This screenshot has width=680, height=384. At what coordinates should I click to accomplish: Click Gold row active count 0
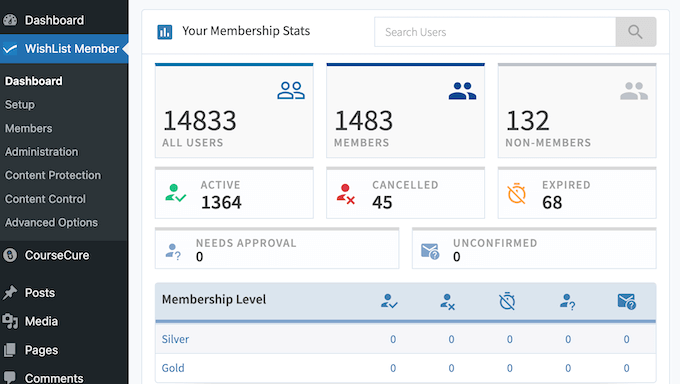[x=393, y=368]
